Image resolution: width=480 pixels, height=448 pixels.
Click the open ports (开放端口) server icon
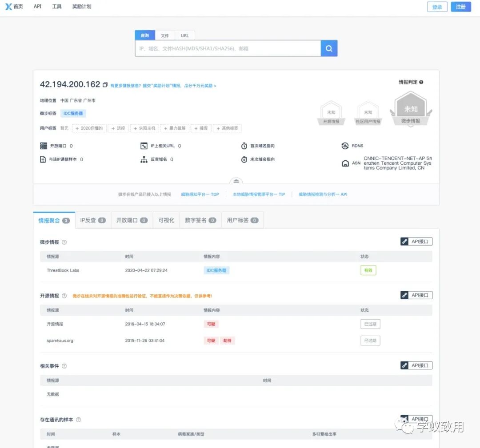pyautogui.click(x=44, y=146)
